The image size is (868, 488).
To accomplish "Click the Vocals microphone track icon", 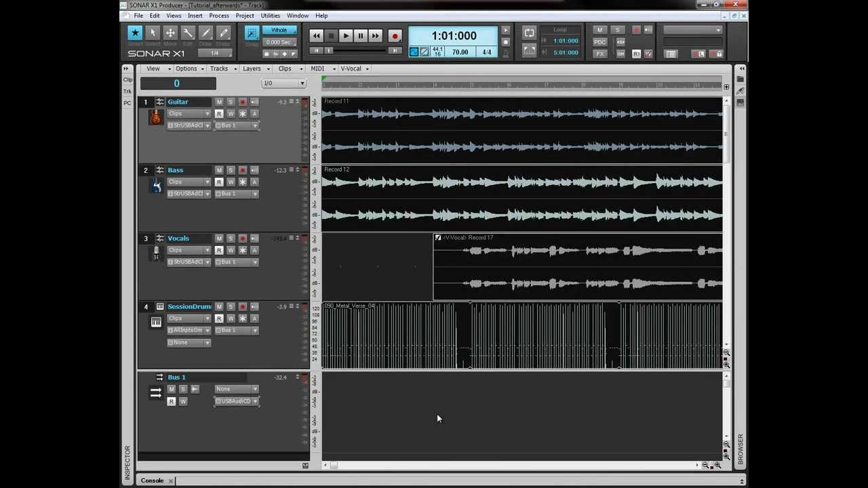I will pyautogui.click(x=156, y=253).
